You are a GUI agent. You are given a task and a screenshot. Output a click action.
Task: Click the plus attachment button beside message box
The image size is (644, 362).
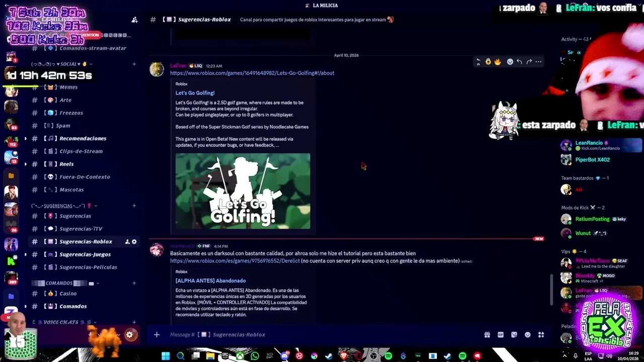tap(156, 335)
